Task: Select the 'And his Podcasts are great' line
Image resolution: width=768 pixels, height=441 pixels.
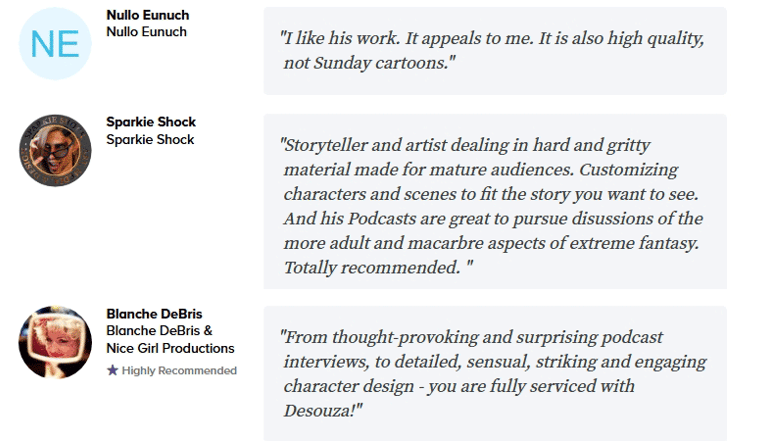Action: (493, 219)
